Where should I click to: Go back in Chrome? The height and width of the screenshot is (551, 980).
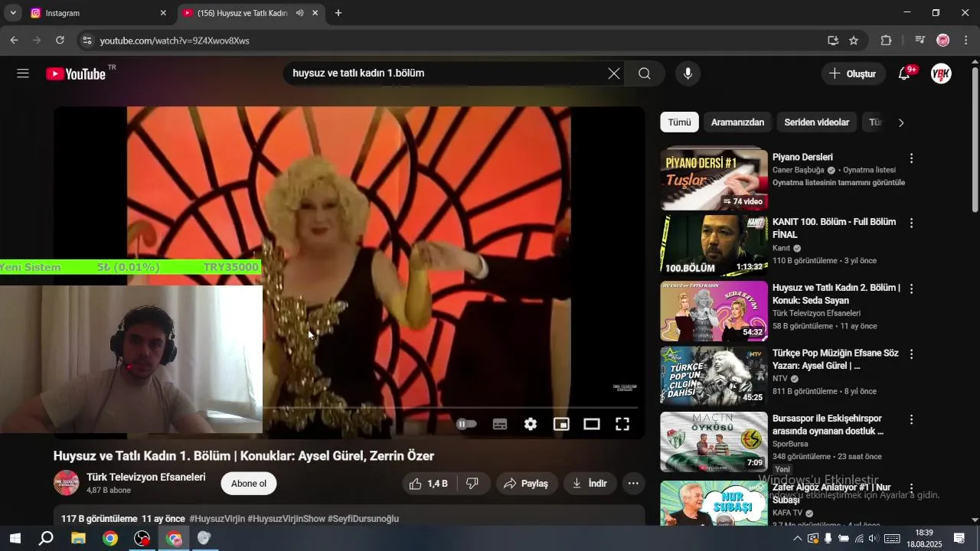[14, 41]
